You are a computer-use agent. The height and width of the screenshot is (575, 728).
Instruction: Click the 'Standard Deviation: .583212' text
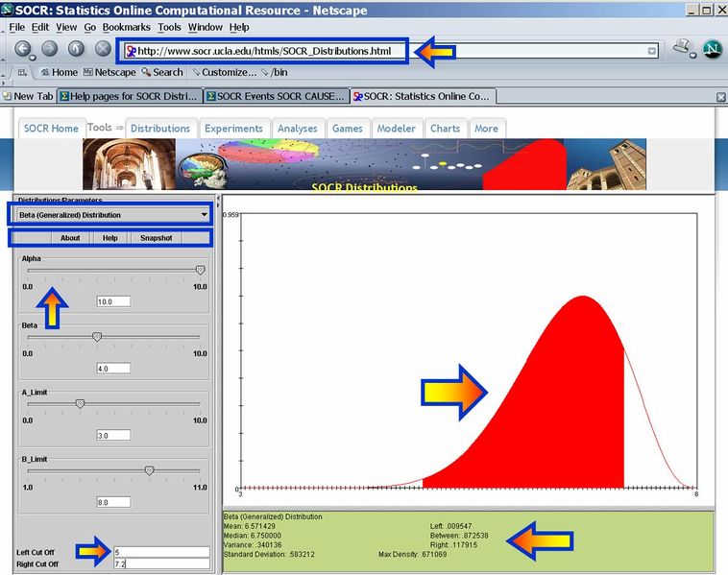269,554
